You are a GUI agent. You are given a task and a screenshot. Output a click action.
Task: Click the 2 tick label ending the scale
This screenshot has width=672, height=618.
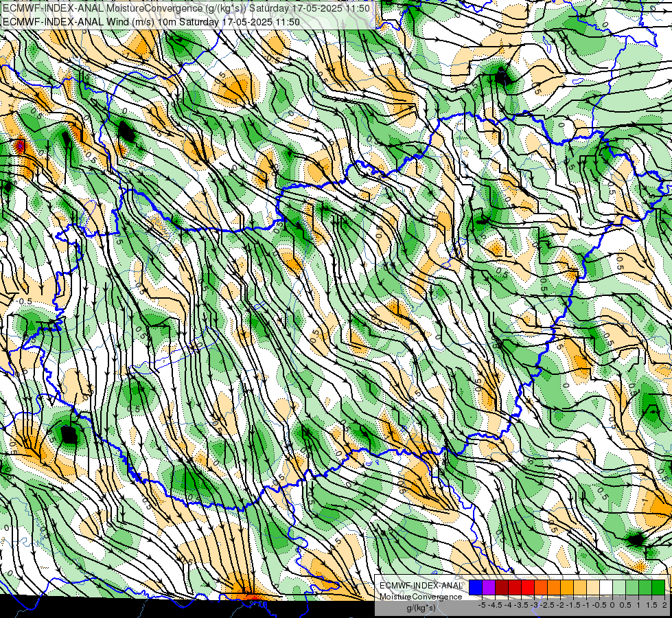pos(664,605)
